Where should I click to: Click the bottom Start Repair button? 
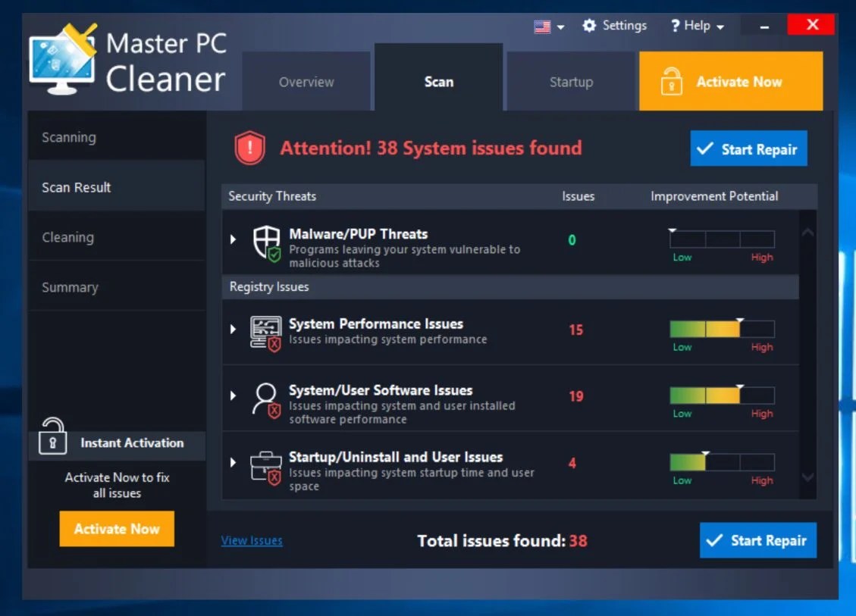[757, 540]
